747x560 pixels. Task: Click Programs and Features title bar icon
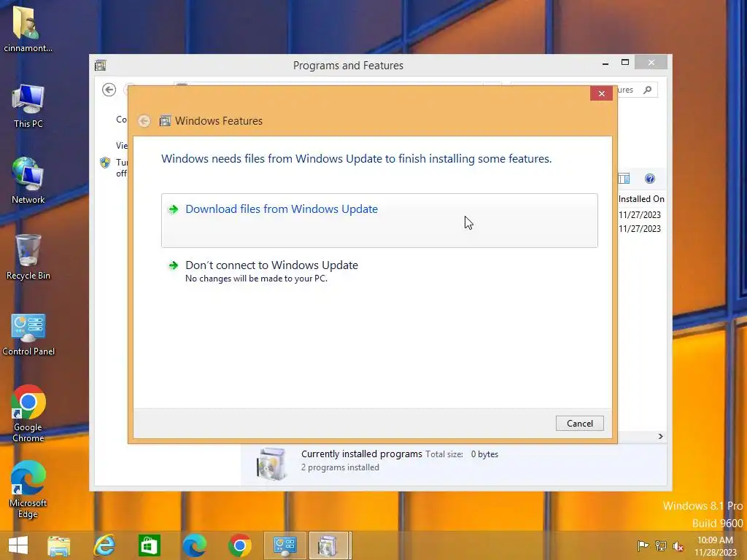tap(100, 65)
